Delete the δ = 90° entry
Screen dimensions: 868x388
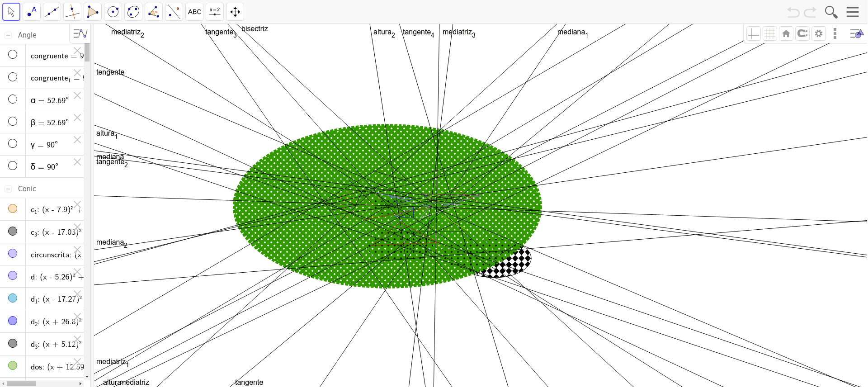77,162
